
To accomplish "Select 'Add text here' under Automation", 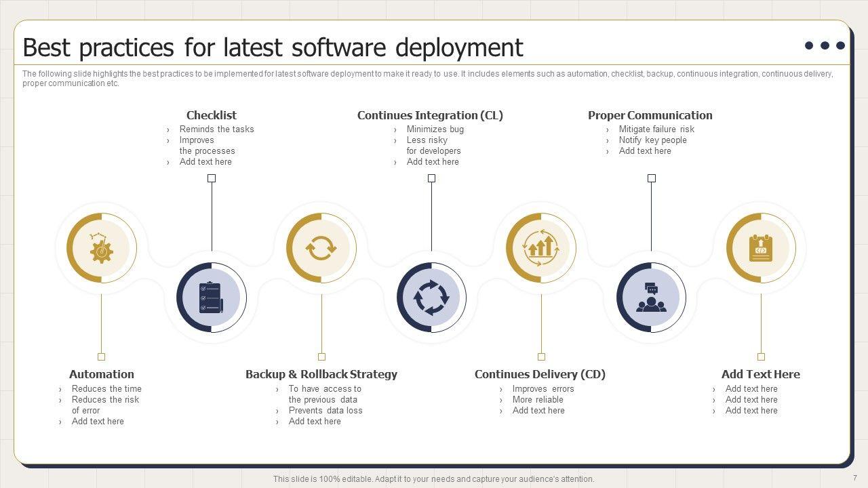I will 98,422.
